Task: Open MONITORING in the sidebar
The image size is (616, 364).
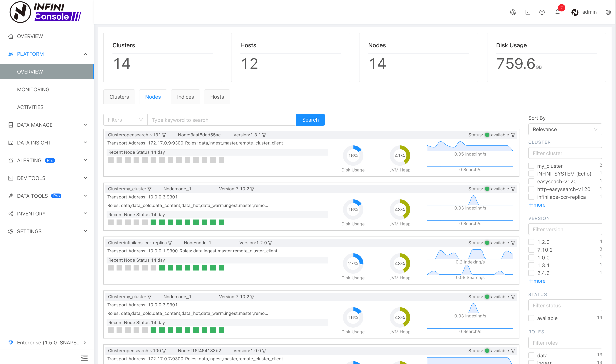Action: tap(33, 90)
